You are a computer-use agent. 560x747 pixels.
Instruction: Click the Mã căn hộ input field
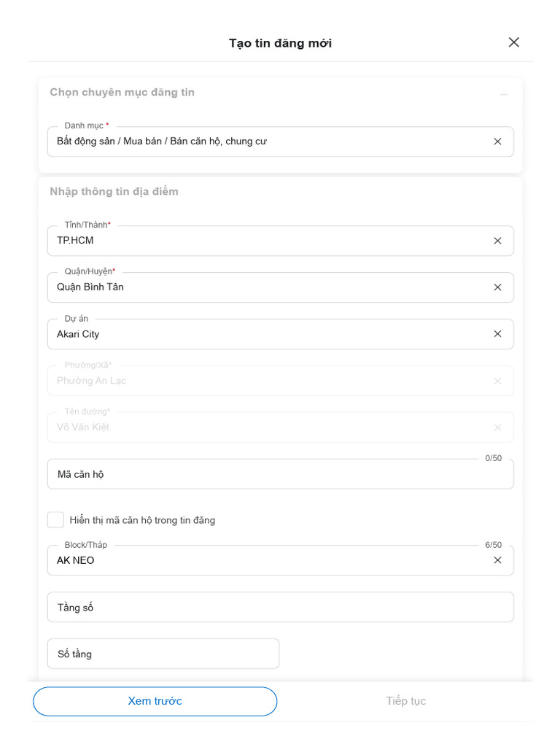click(280, 474)
